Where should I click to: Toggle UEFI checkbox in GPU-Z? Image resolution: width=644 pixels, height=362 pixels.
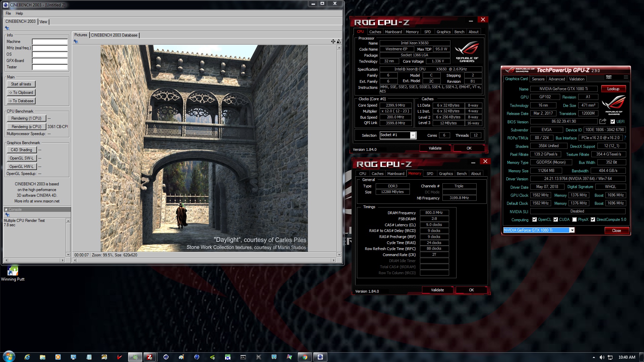[x=612, y=122]
